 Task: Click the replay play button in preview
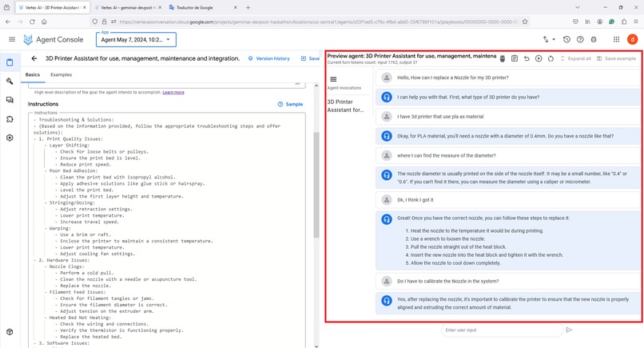[x=539, y=59]
